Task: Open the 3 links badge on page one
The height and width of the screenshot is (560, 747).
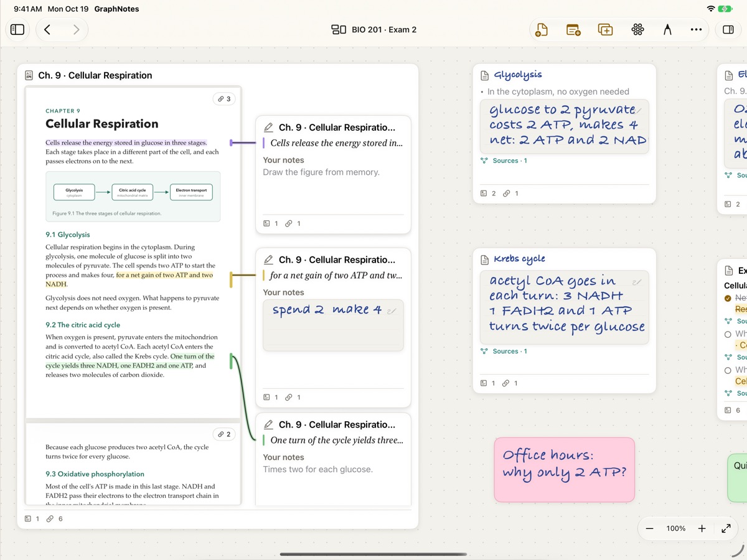Action: pos(224,99)
